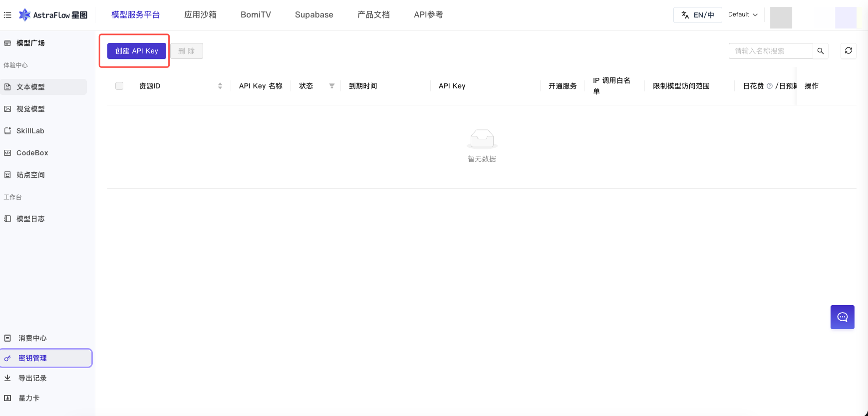Select 密钥管理 in the sidebar
Image resolution: width=868 pixels, height=416 pixels.
pyautogui.click(x=46, y=358)
